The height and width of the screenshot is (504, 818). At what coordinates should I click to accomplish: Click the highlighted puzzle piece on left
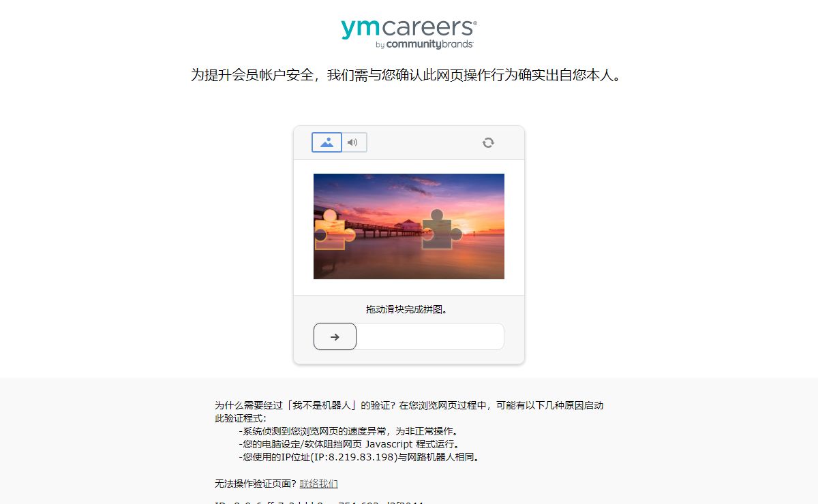(333, 230)
